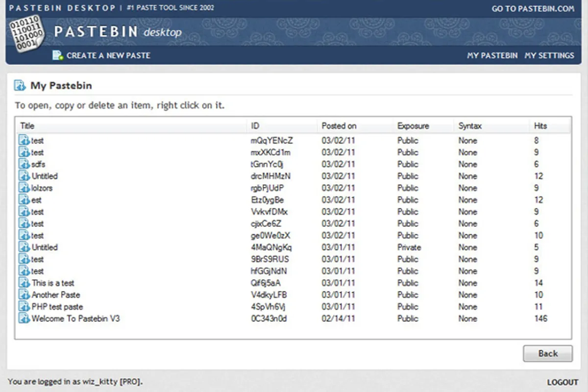Click the paste icon beside the lolzors title
Viewport: 588px width, 392px height.
[24, 188]
